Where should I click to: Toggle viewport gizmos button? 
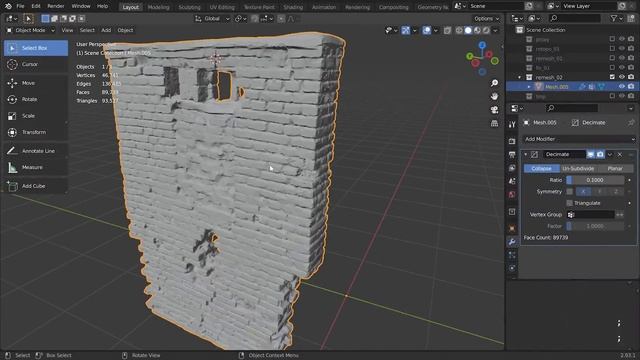click(x=405, y=30)
